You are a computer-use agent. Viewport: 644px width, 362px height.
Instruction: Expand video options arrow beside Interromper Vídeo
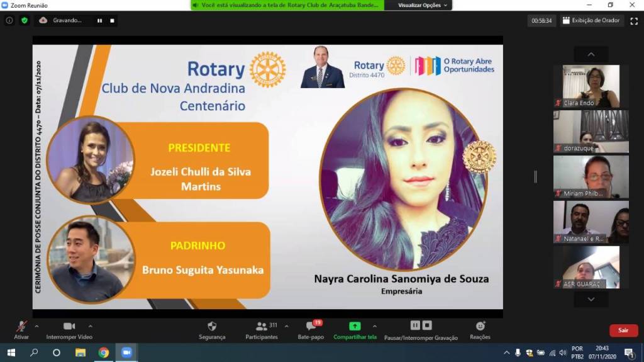pos(90,326)
